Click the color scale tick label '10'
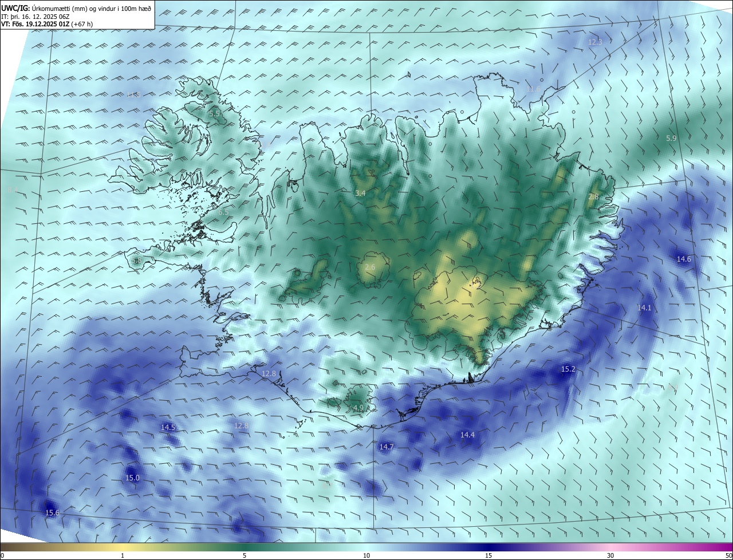The width and height of the screenshot is (733, 560). point(366,555)
